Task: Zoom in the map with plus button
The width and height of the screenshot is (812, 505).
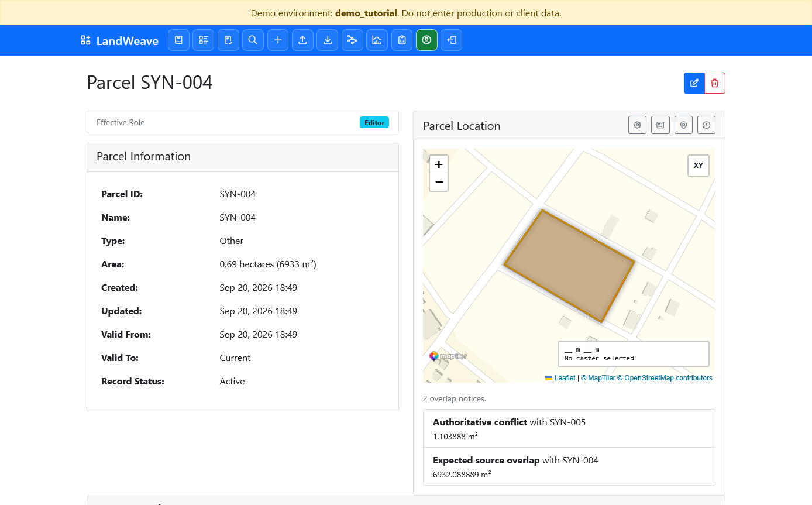Action: 439,164
